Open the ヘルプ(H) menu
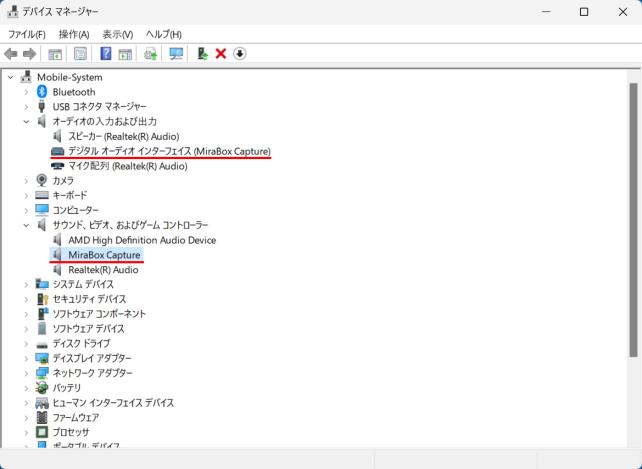 (164, 34)
